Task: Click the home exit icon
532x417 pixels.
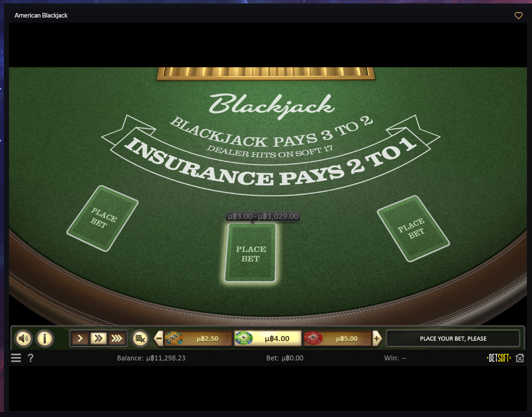Action: [520, 358]
